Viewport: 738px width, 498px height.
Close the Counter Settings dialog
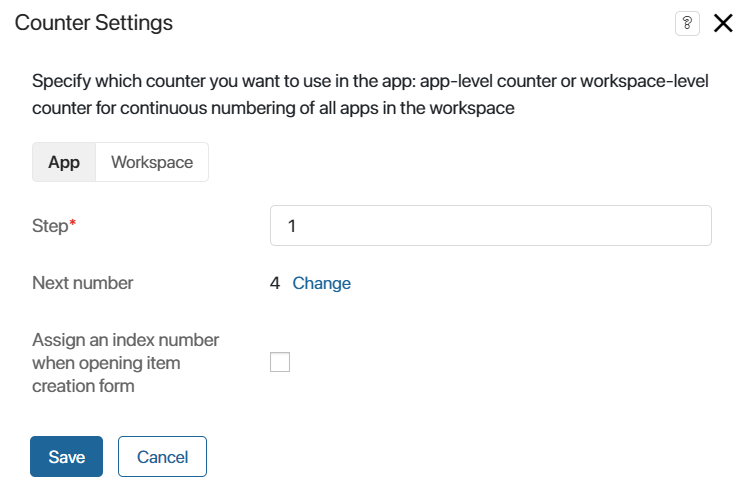[723, 23]
